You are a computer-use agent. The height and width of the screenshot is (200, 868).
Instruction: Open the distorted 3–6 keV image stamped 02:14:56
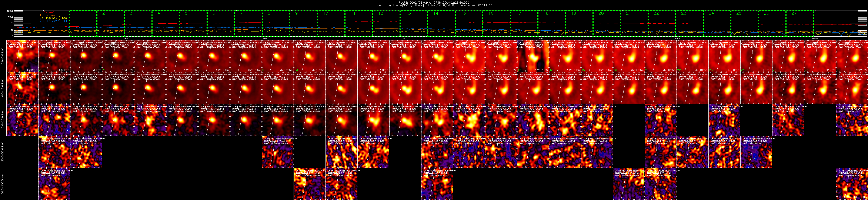pos(533,56)
